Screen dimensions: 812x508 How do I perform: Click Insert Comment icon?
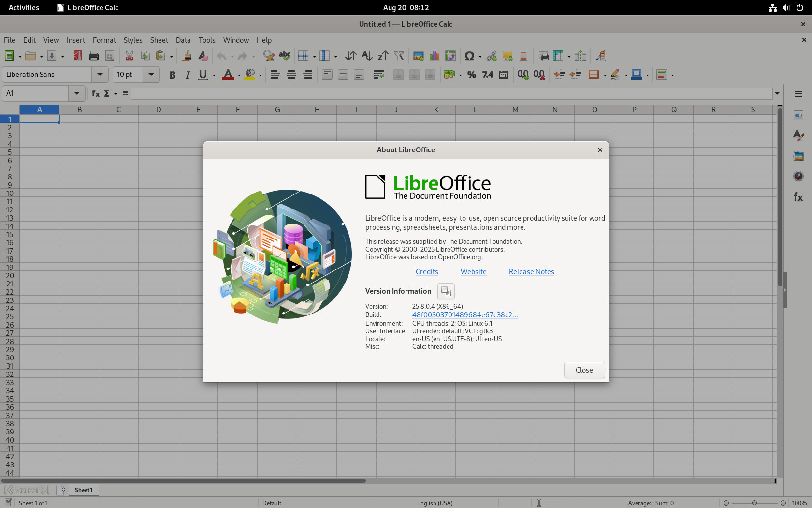pyautogui.click(x=507, y=56)
